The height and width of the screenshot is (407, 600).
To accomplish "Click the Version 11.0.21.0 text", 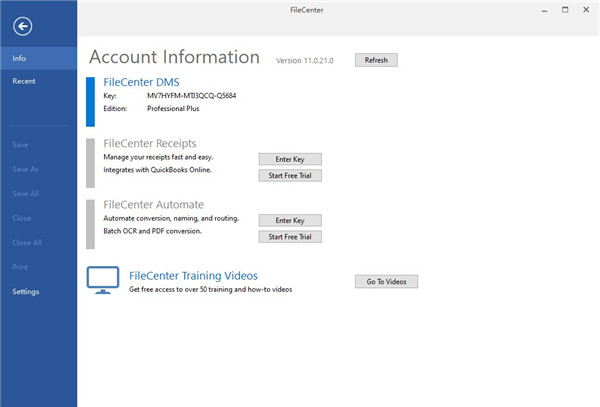I will coord(305,60).
